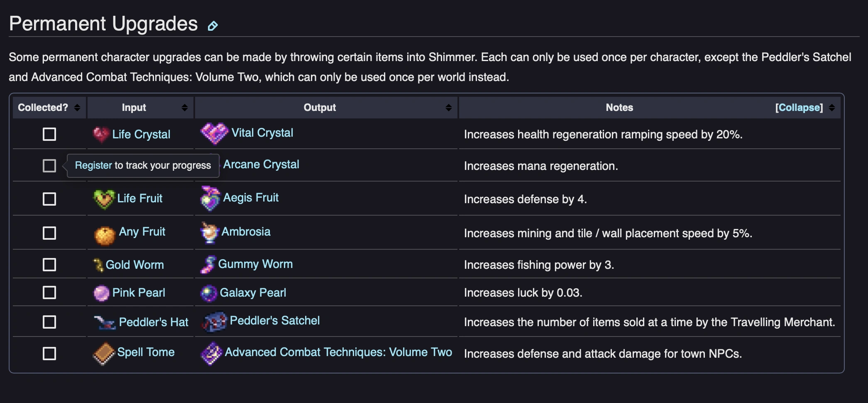Click the Vital Crystal item icon

tap(214, 133)
